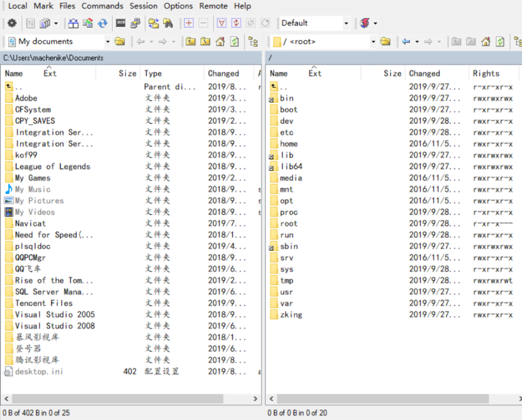Open the queue icon dropdown arrow
The width and height of the screenshot is (522, 420).
click(56, 23)
